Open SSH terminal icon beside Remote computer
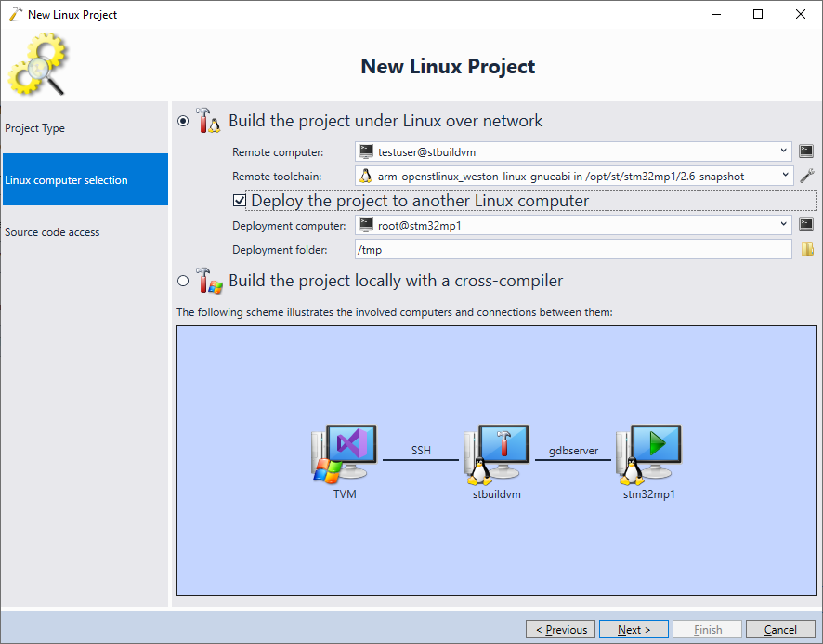Screen dimensions: 823x644 (806, 151)
